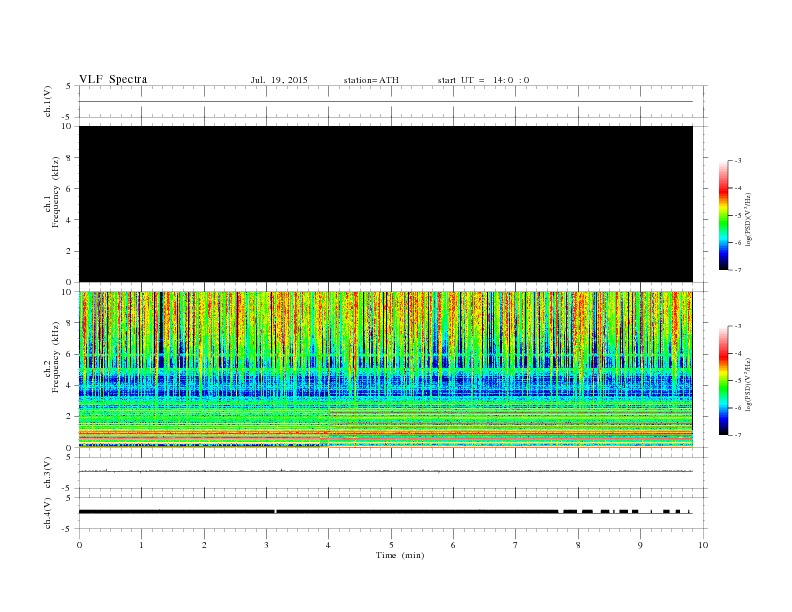Click the thick ch.4 voltage trace
This screenshot has height=612, width=792.
click(386, 512)
